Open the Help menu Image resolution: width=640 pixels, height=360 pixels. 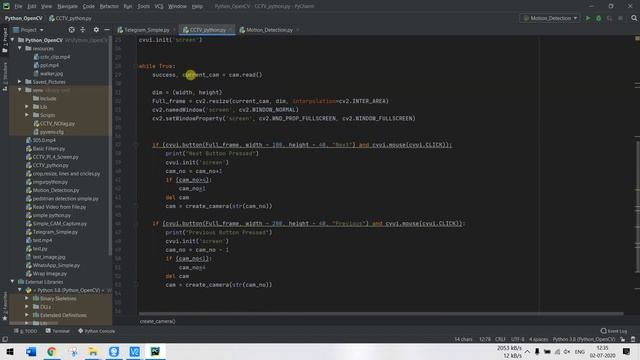pyautogui.click(x=197, y=7)
